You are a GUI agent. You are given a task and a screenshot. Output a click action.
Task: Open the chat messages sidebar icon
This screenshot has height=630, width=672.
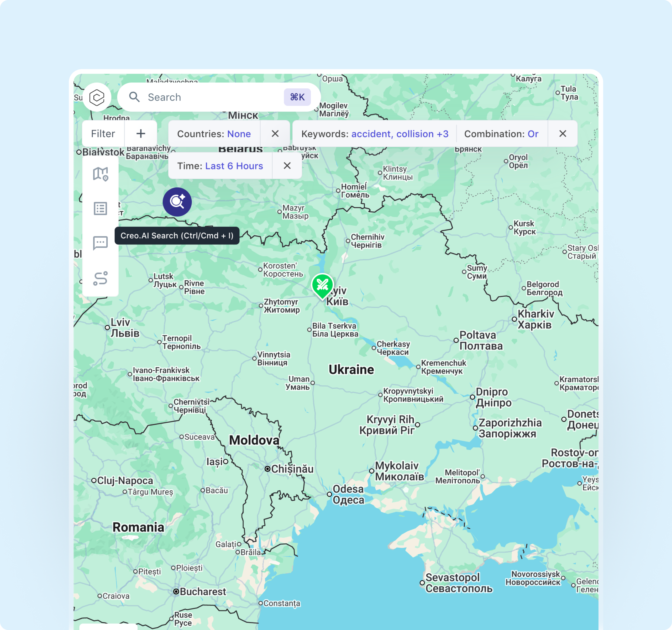(x=100, y=243)
